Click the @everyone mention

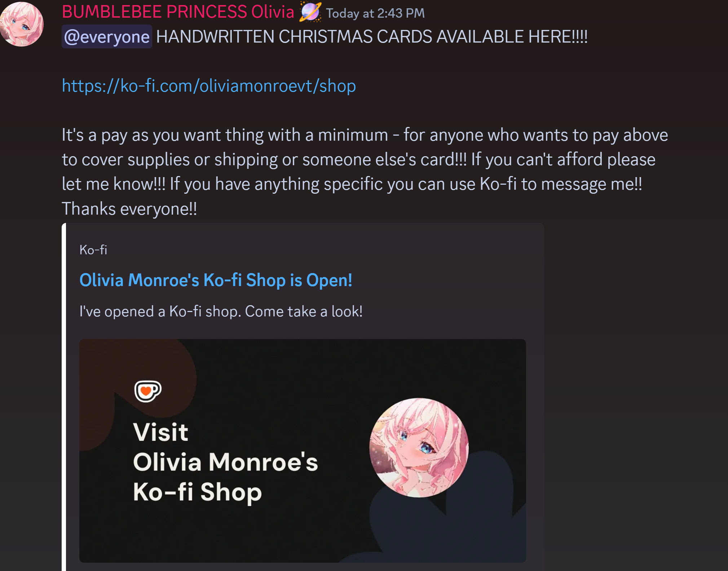107,37
